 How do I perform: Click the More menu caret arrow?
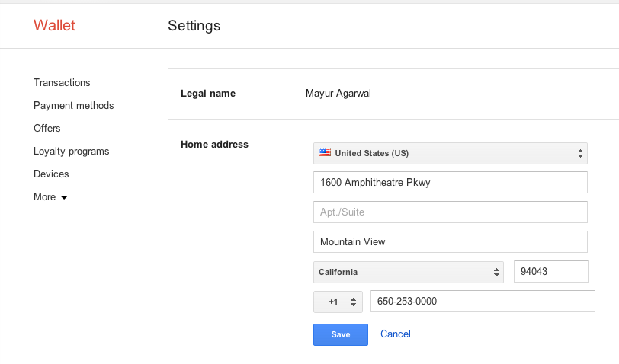(64, 197)
